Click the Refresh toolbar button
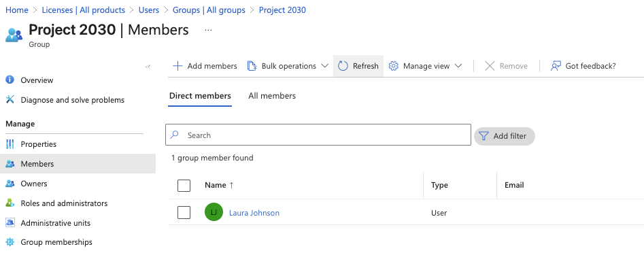Image resolution: width=644 pixels, height=253 pixels. click(x=358, y=66)
